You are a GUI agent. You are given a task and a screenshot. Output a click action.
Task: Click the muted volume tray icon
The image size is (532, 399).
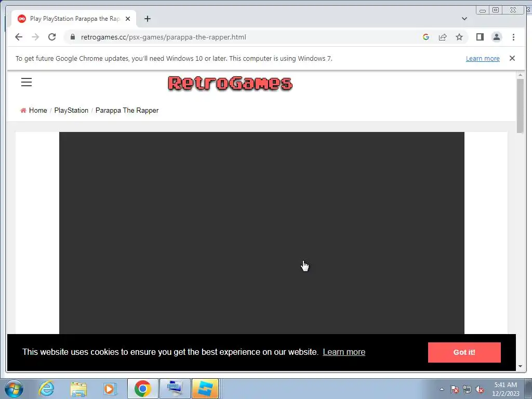click(480, 389)
